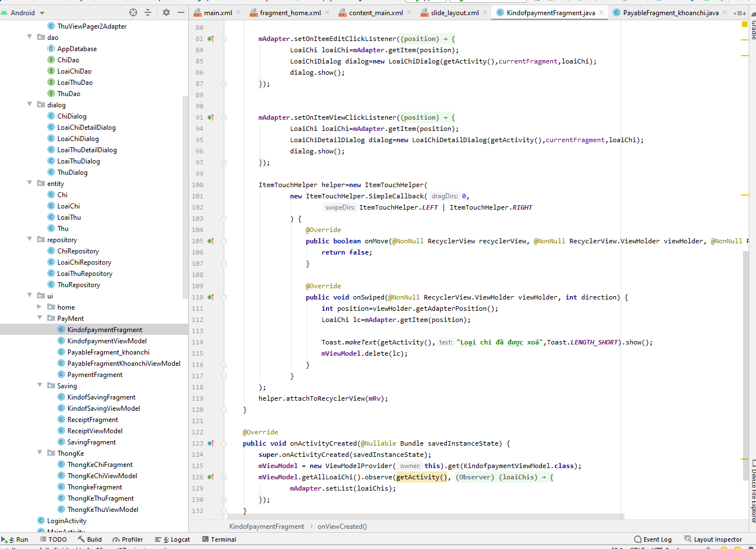The image size is (756, 549).
Task: Click the ItemTouchHelper.RIGHT constant in code
Action: tap(491, 207)
